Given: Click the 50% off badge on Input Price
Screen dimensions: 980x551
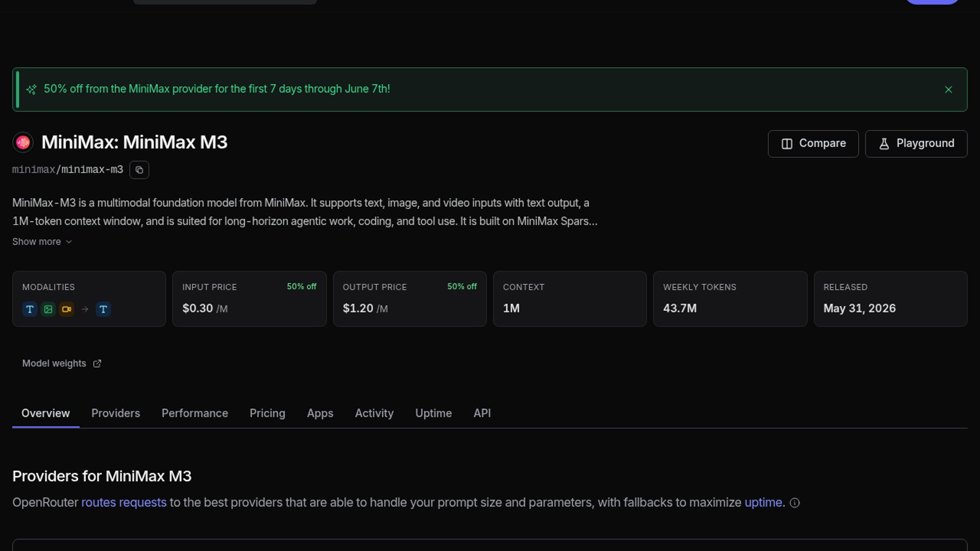Looking at the screenshot, I should click(x=302, y=287).
